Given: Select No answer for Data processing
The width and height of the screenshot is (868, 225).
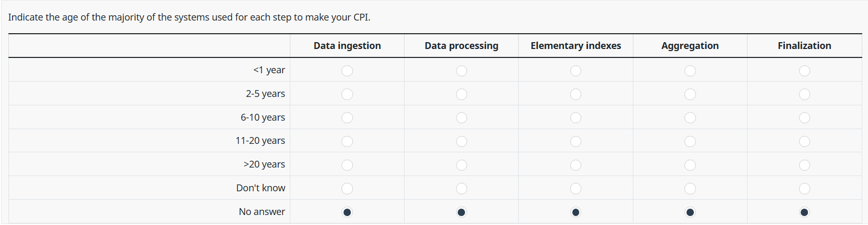Looking at the screenshot, I should pos(461,212).
